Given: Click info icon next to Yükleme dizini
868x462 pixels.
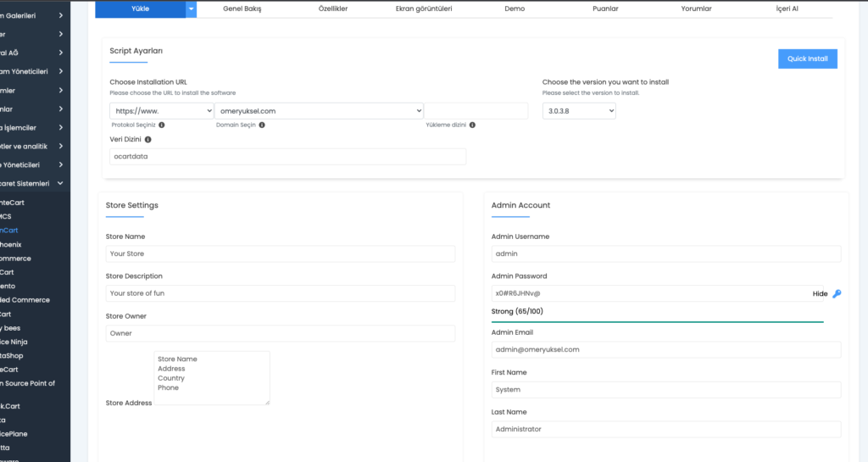Looking at the screenshot, I should (472, 125).
